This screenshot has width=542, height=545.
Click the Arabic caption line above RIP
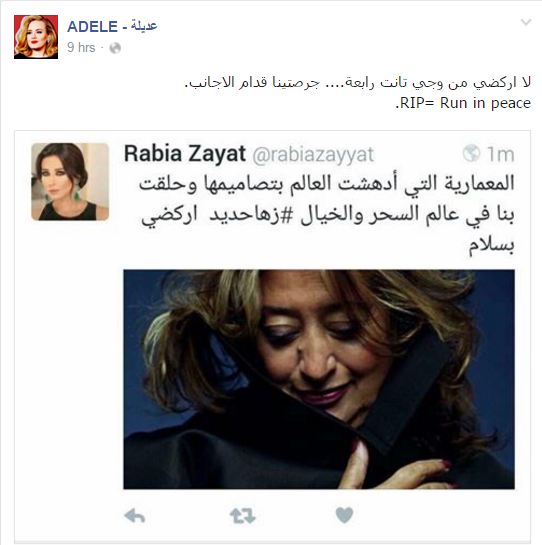[357, 83]
